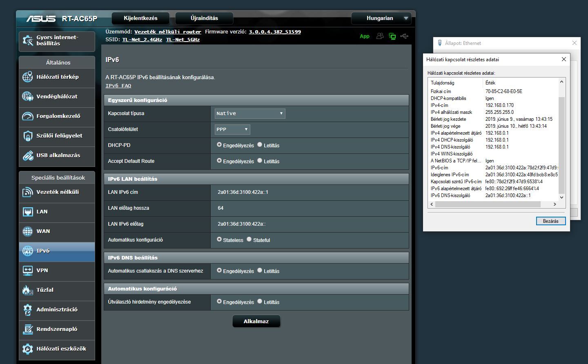This screenshot has height=364, width=588.
Task: Click the green network clients status icon
Action: pos(392,36)
